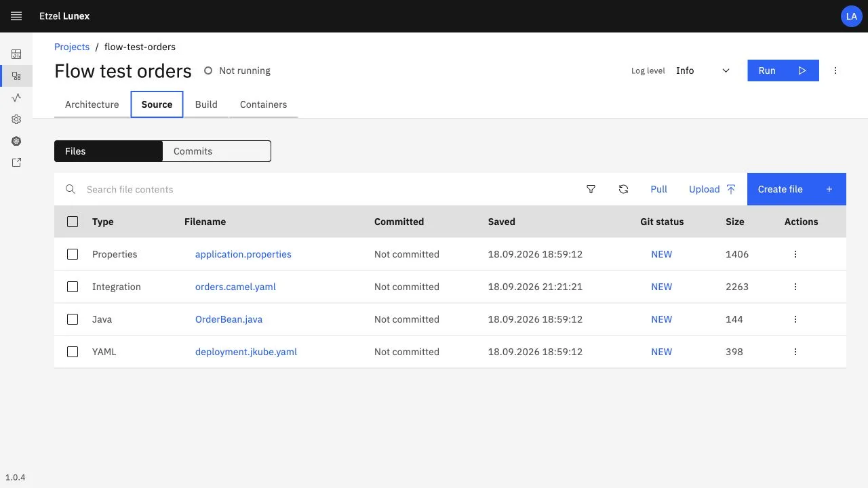Open the LA user avatar menu

click(x=852, y=16)
